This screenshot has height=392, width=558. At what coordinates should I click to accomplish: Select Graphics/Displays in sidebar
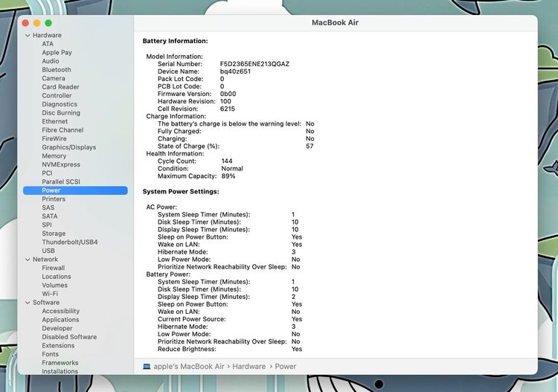coord(69,147)
